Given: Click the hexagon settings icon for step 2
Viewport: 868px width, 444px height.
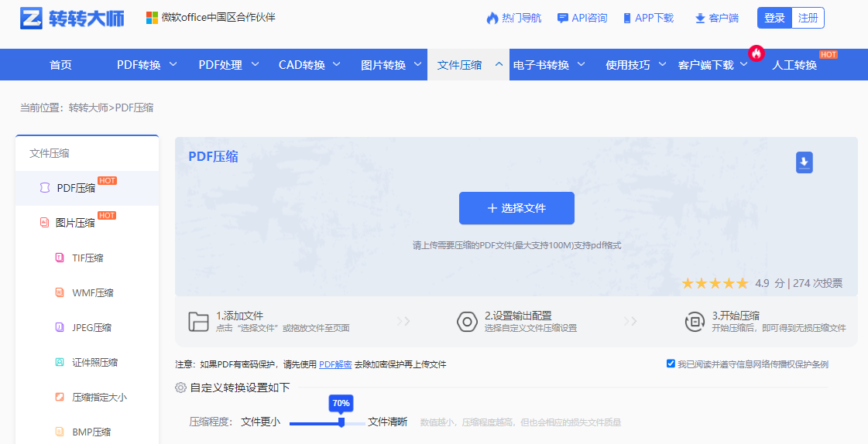Looking at the screenshot, I should point(467,321).
